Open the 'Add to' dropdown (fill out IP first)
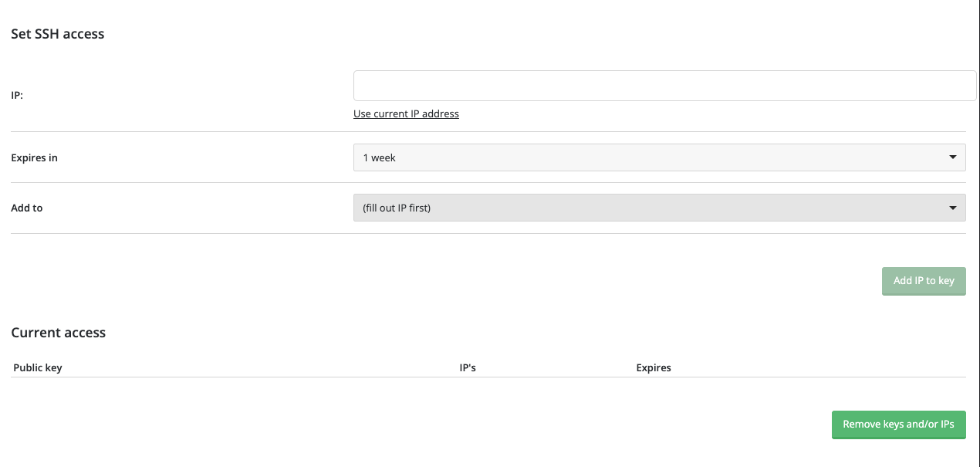The width and height of the screenshot is (980, 467). pyautogui.click(x=659, y=208)
